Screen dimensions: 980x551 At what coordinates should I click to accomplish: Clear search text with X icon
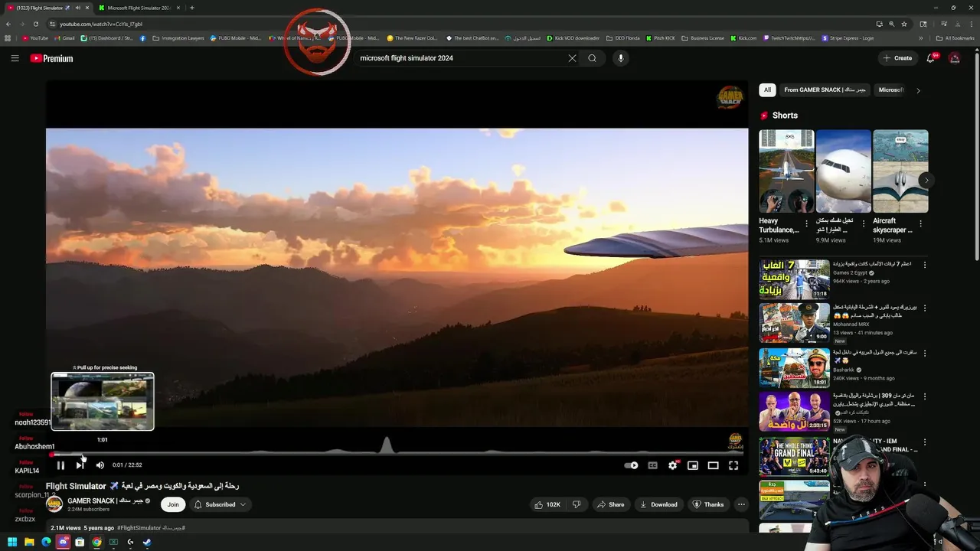tap(572, 58)
